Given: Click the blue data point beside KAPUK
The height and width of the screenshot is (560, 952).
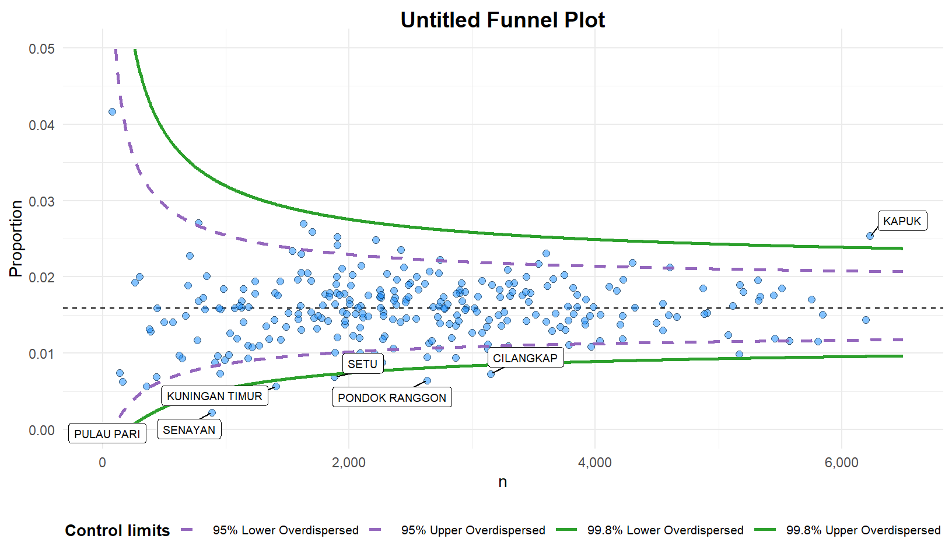Looking at the screenshot, I should [870, 236].
